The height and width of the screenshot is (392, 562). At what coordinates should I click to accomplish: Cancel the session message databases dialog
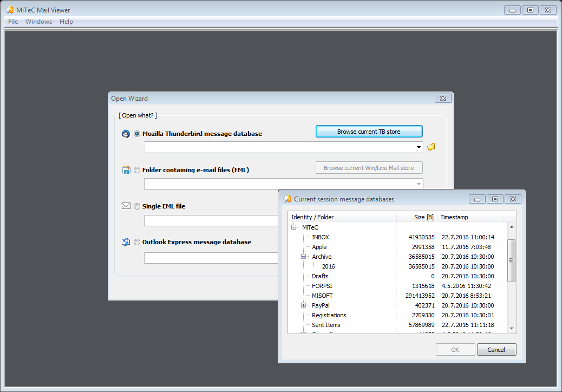[x=496, y=350]
